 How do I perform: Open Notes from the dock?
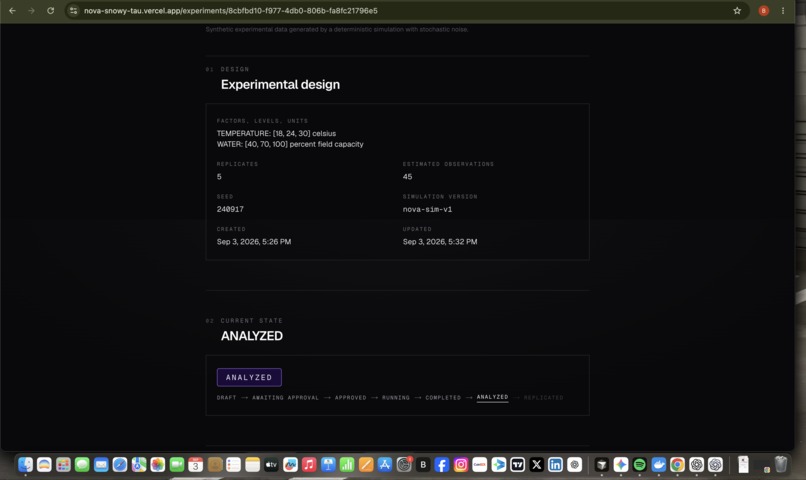[x=252, y=465]
